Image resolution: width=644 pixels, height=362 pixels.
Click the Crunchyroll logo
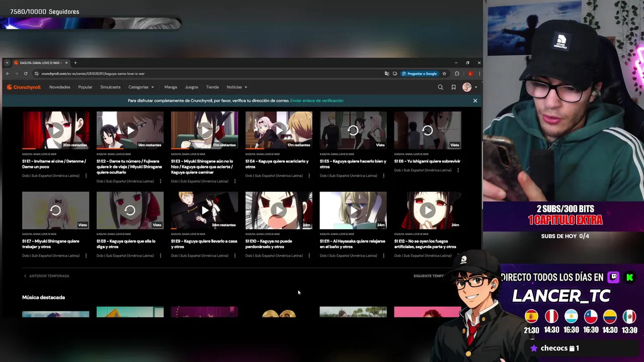(24, 87)
